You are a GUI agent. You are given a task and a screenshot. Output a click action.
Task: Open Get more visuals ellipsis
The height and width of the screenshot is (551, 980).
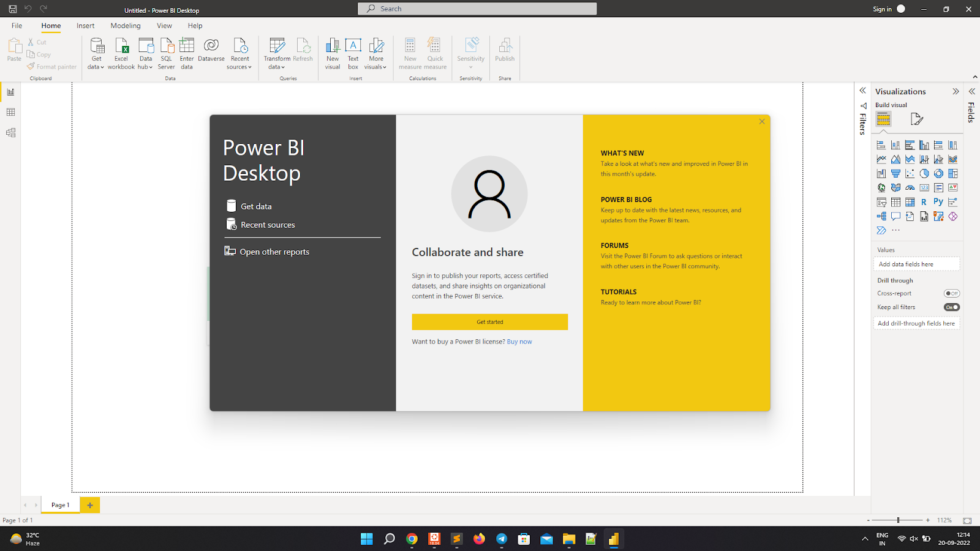click(x=895, y=231)
